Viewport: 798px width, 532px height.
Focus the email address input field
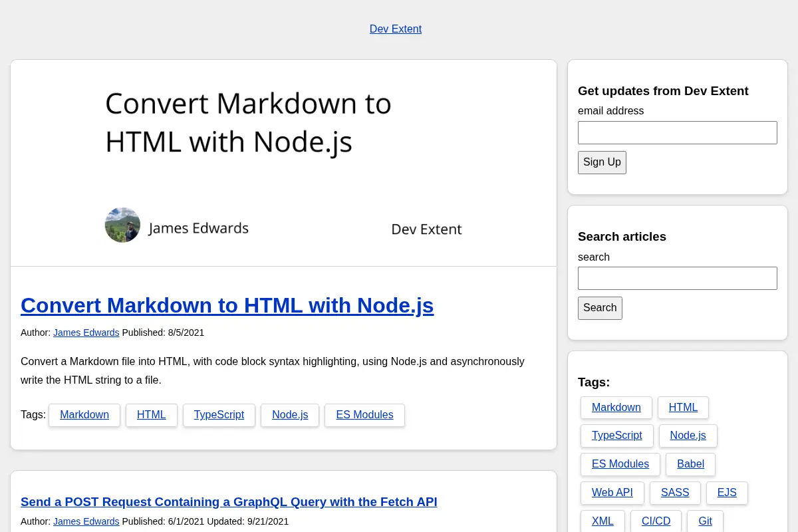(x=678, y=132)
